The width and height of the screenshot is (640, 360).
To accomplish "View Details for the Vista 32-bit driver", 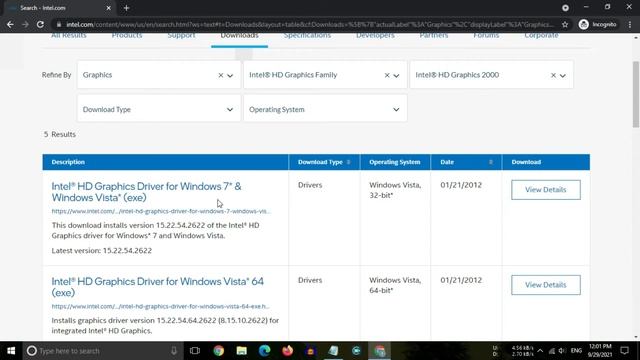I will click(546, 190).
